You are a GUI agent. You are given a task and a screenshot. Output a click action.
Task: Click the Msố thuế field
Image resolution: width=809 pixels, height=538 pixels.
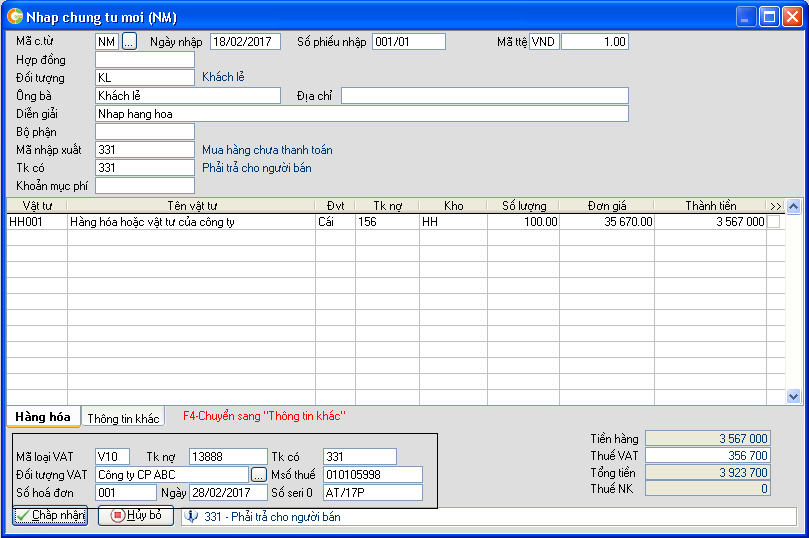373,475
